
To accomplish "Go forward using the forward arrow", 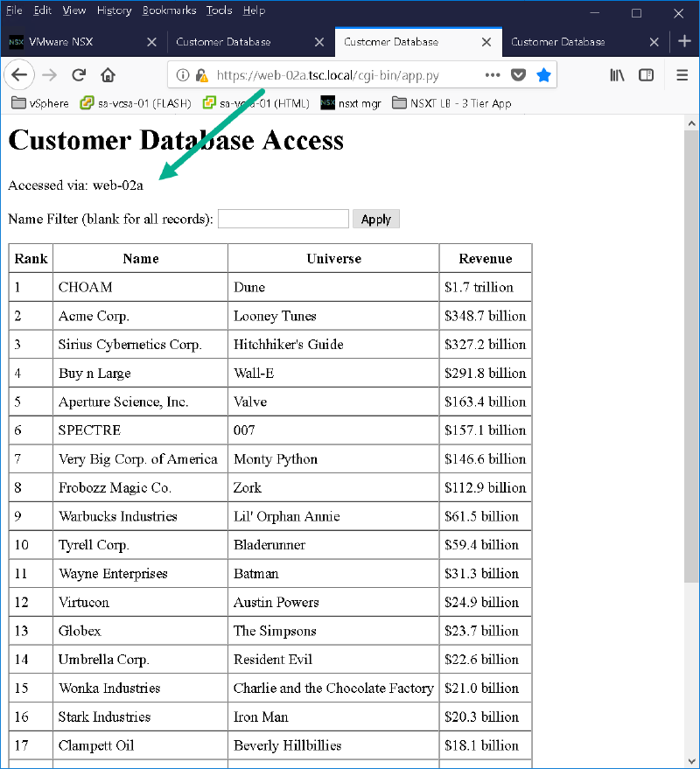I will [x=49, y=75].
